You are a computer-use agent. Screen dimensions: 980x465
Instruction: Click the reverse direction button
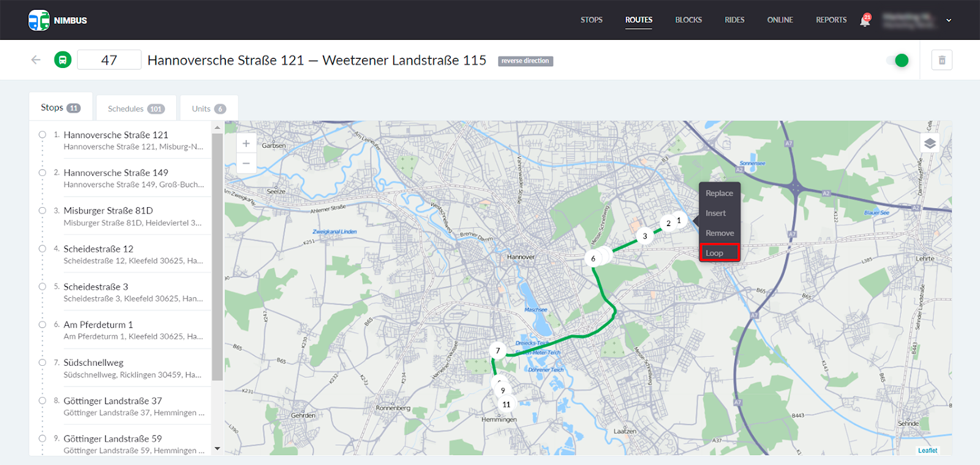525,61
